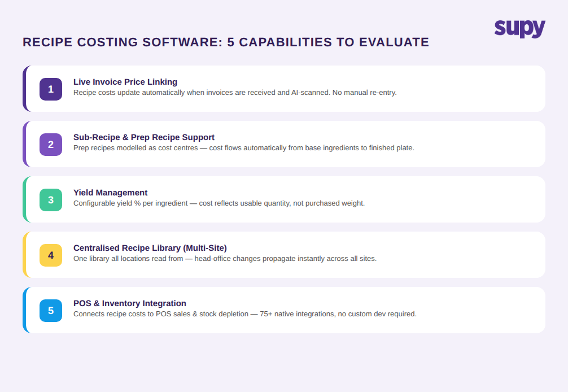Select the 'Centralised Recipe Library (Multi-Site)' heading
Screen dimensions: 568x392
pyautogui.click(x=150, y=248)
